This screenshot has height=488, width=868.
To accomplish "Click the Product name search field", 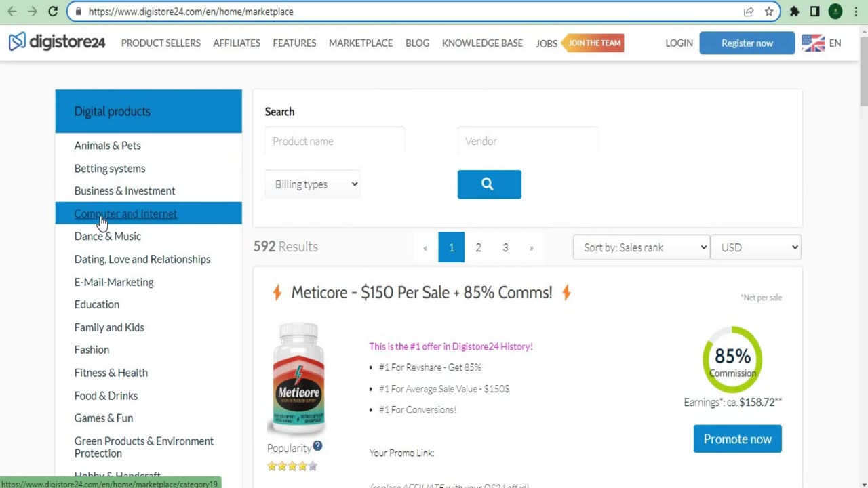I will pyautogui.click(x=335, y=141).
